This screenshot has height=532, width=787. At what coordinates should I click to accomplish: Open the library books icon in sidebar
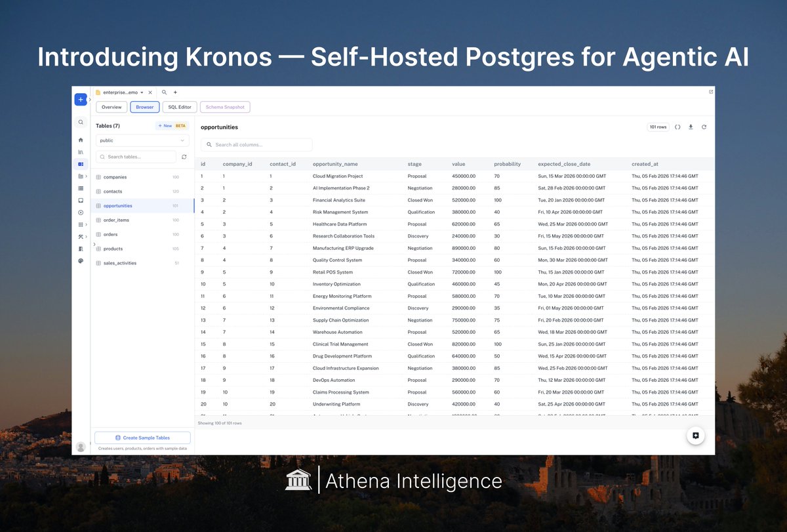[81, 152]
